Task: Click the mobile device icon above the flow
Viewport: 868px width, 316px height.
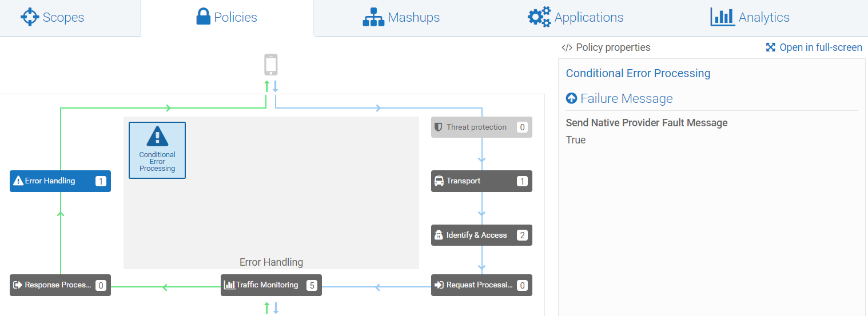Action: click(x=271, y=65)
